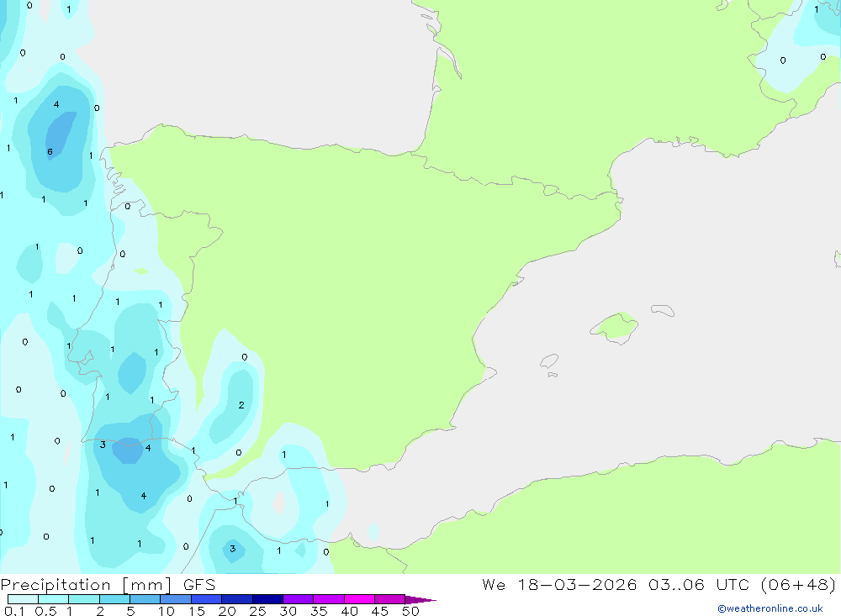Screen dimensions: 841x616
Task: Click the 35–40 mm purple legend swatch
Action: click(328, 599)
